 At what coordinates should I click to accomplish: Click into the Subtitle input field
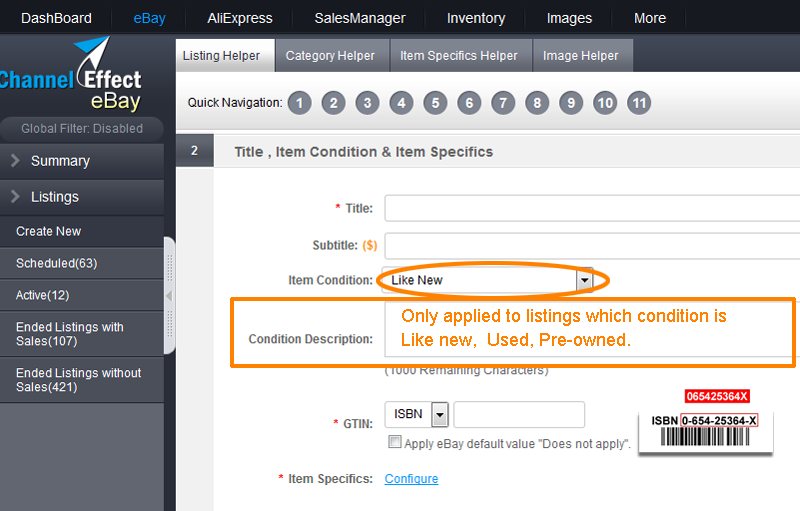(592, 246)
